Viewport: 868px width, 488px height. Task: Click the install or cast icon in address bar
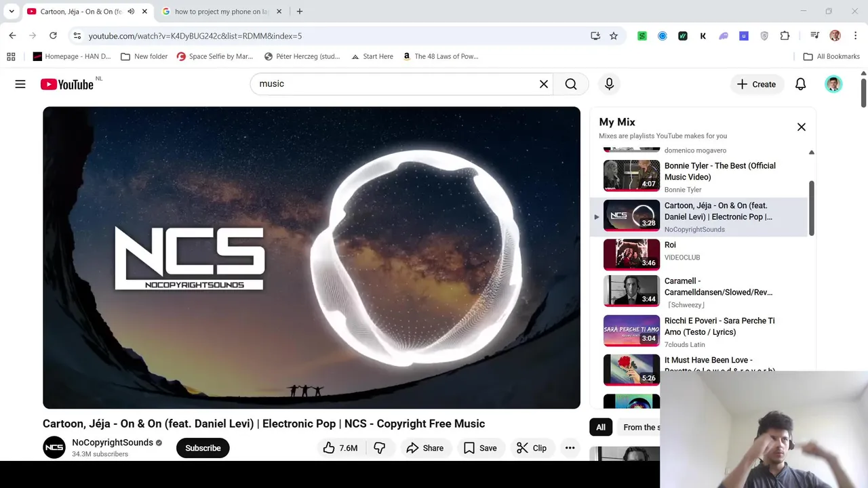point(595,36)
